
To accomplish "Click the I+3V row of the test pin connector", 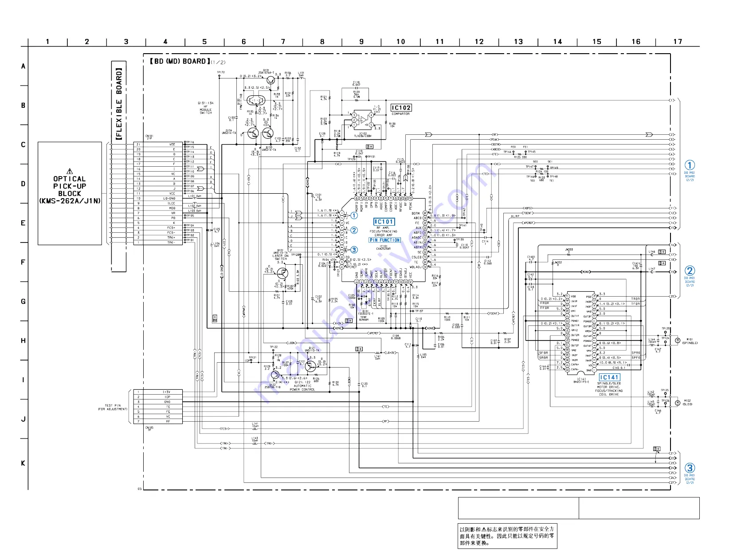I will coord(158,392).
